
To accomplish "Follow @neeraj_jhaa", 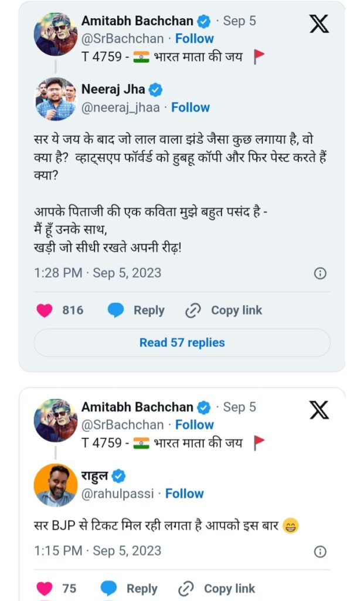I will pyautogui.click(x=190, y=107).
